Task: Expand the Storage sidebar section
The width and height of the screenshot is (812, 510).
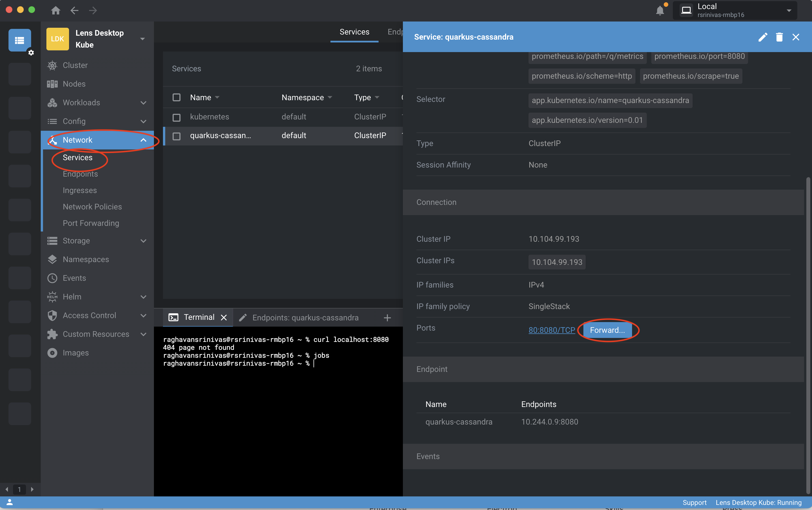Action: (x=143, y=241)
